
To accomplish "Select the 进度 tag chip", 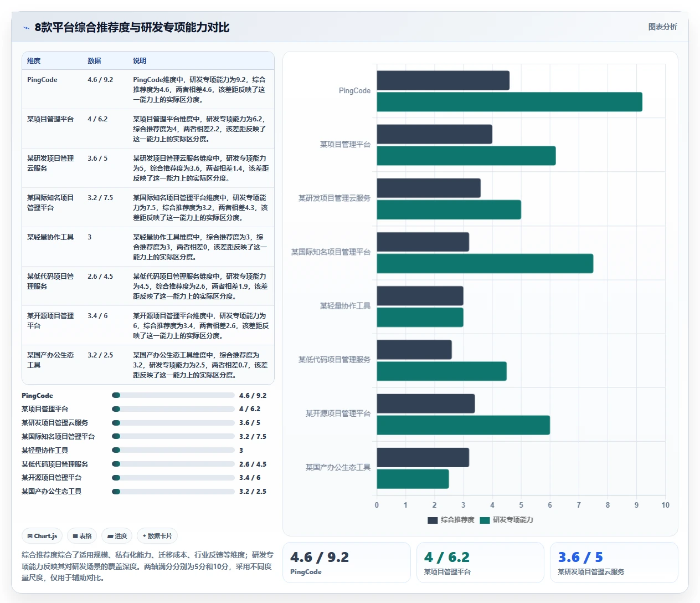I will point(117,536).
